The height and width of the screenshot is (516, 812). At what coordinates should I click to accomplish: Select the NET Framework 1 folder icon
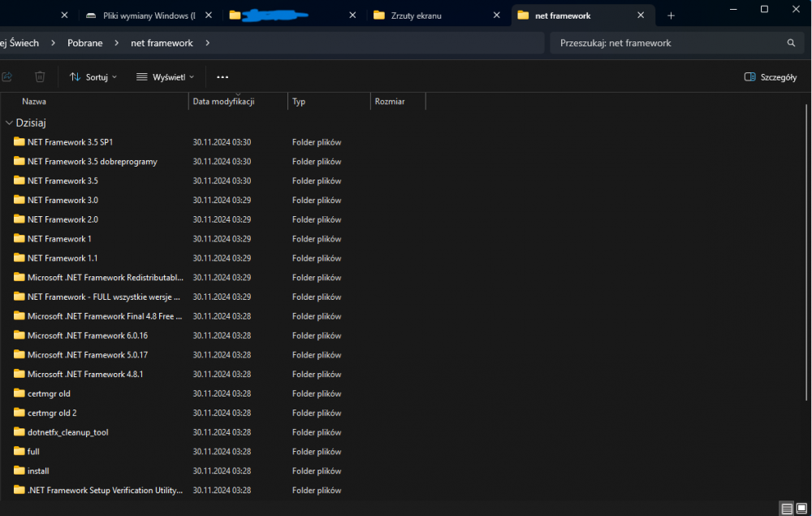coord(19,238)
